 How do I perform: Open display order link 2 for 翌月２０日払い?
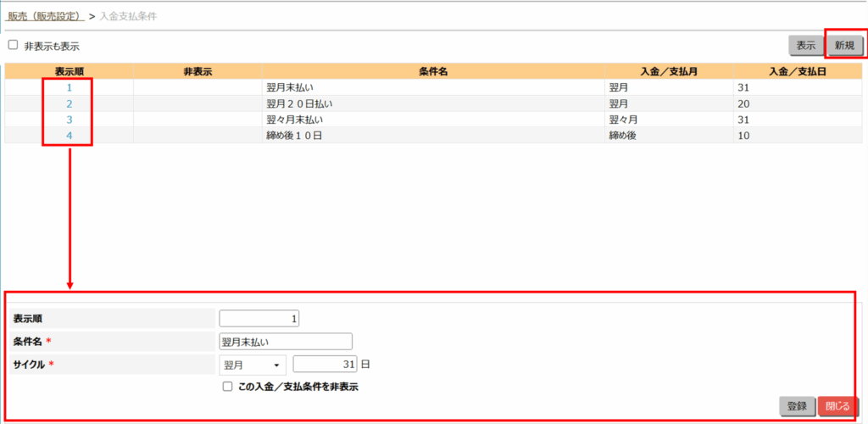point(69,103)
